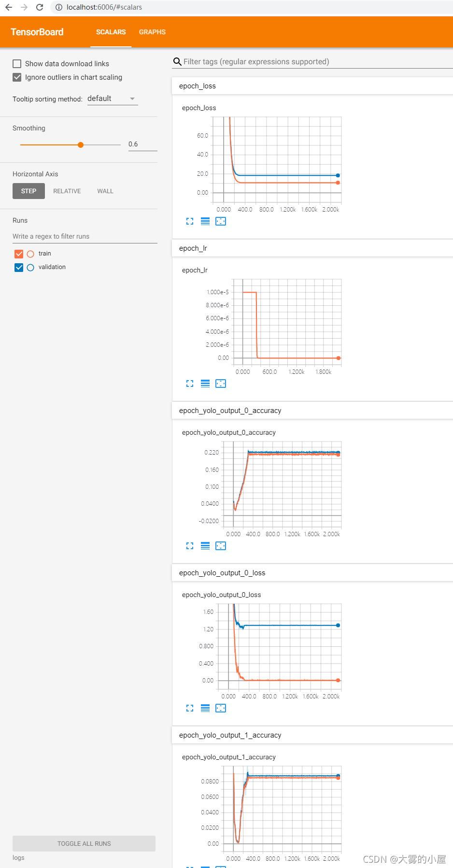Viewport: 453px width, 868px height.
Task: Click the regex filter runs field
Action: 85,236
